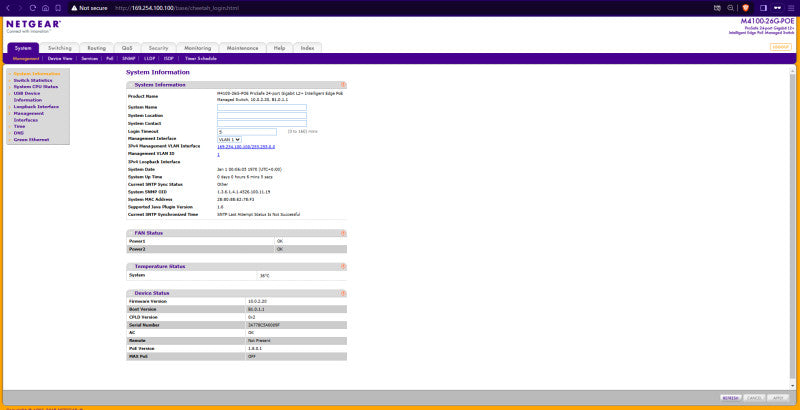Open USB Device Information in the sidebar
Screen dimensions: 800x410
[28, 97]
